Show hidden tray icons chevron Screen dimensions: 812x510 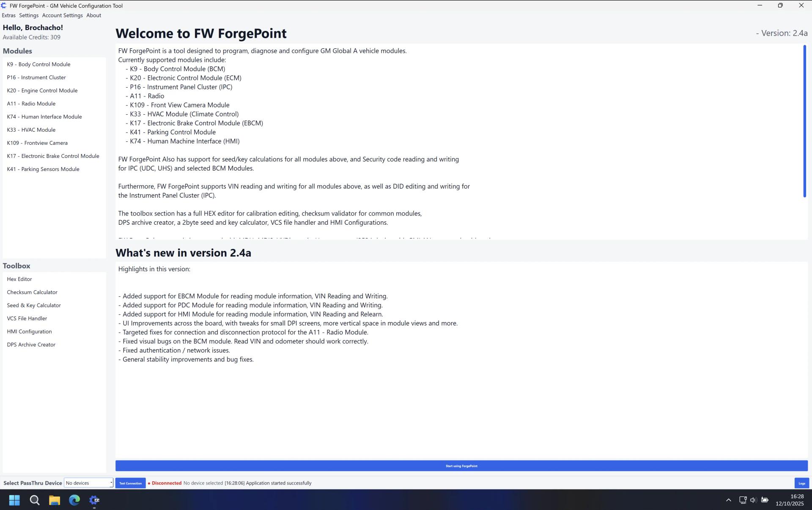(x=728, y=500)
